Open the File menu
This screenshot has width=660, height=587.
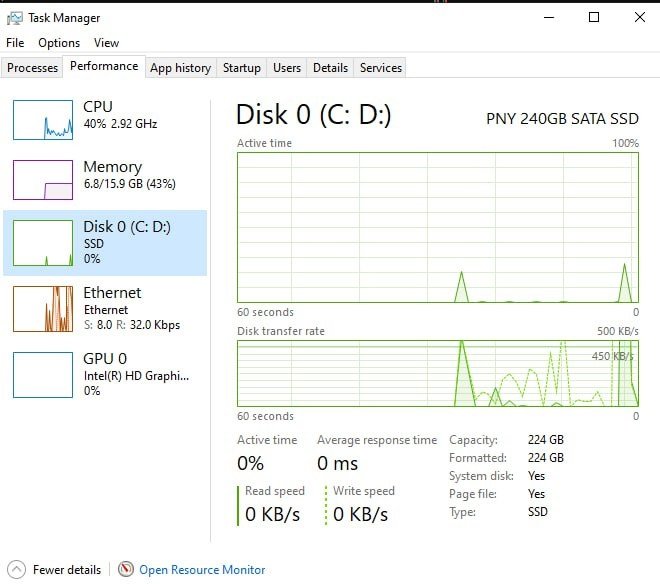pyautogui.click(x=15, y=43)
